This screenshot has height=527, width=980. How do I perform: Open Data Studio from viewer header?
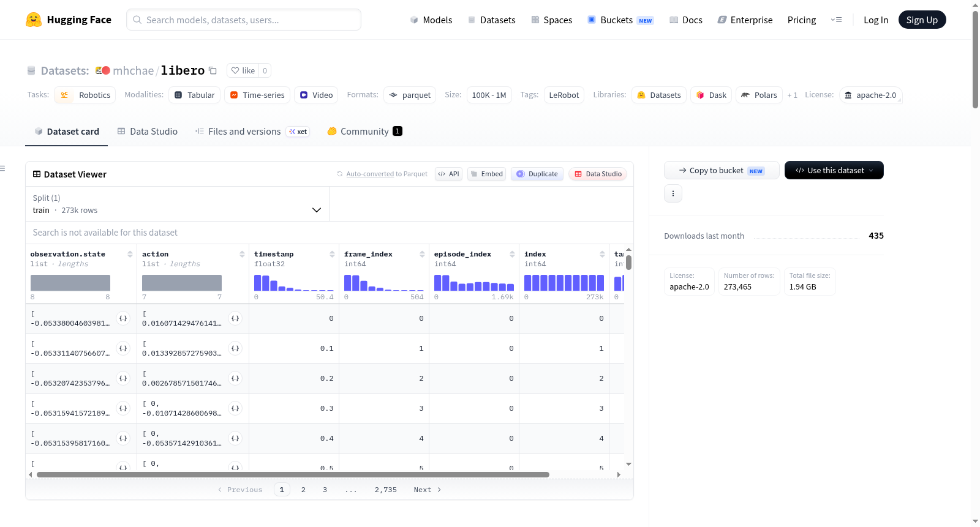tap(598, 174)
